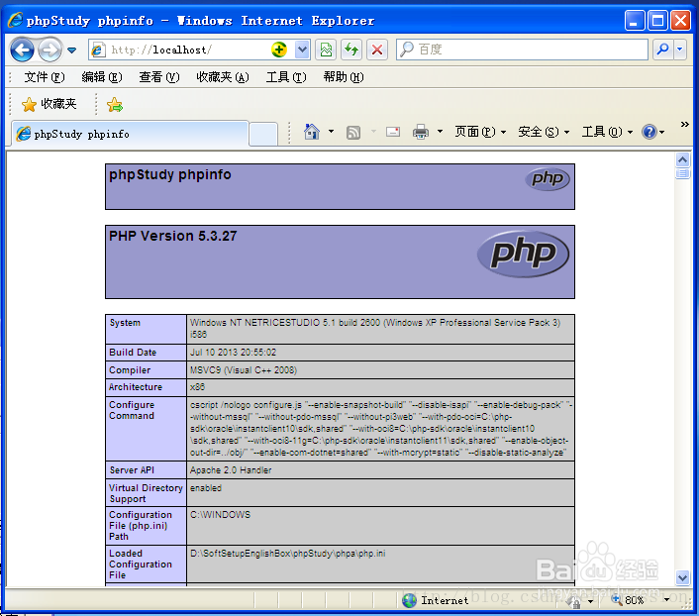
Task: Click the search magnifier button
Action: [x=663, y=50]
